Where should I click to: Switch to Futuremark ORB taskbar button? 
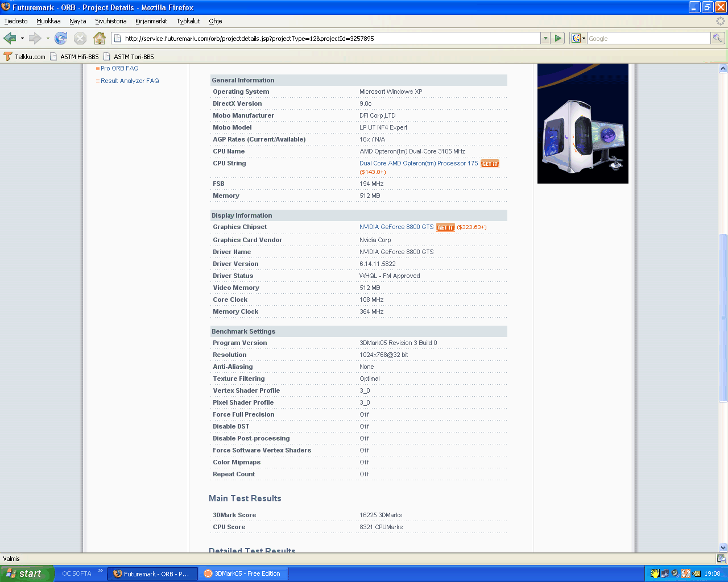tap(152, 573)
